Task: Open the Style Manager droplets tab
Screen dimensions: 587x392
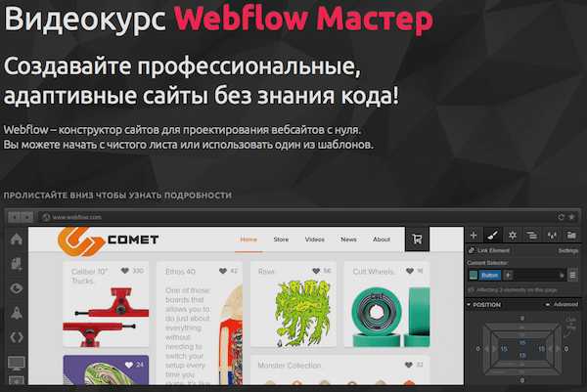Action: [552, 236]
